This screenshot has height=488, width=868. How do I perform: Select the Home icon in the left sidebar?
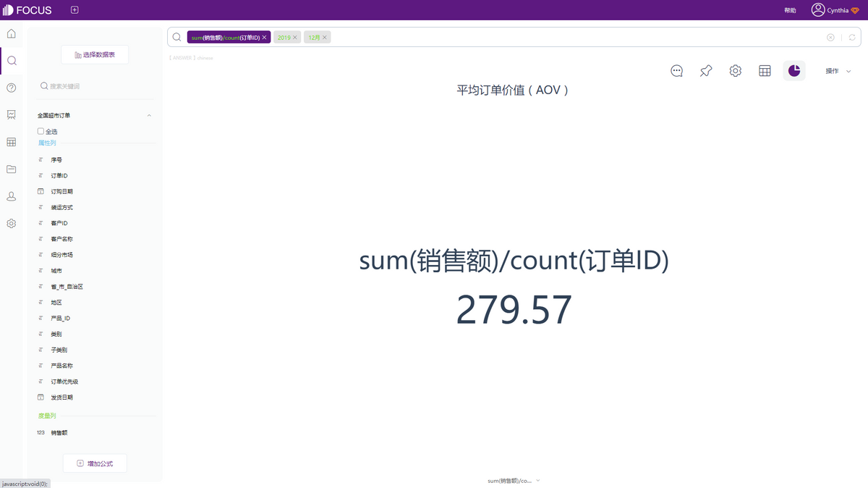point(11,33)
